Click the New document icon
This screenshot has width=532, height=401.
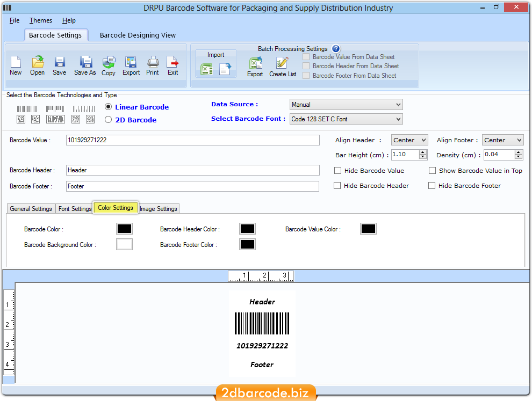(x=16, y=62)
